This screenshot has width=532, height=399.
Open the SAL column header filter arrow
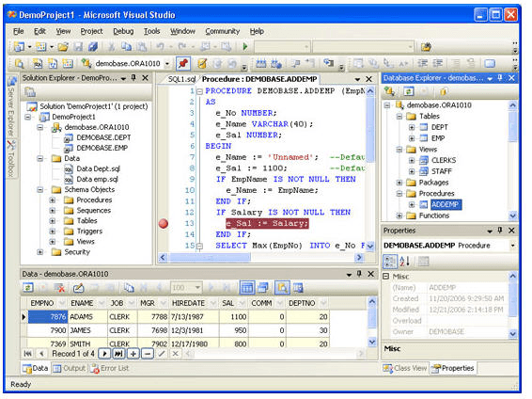[243, 303]
